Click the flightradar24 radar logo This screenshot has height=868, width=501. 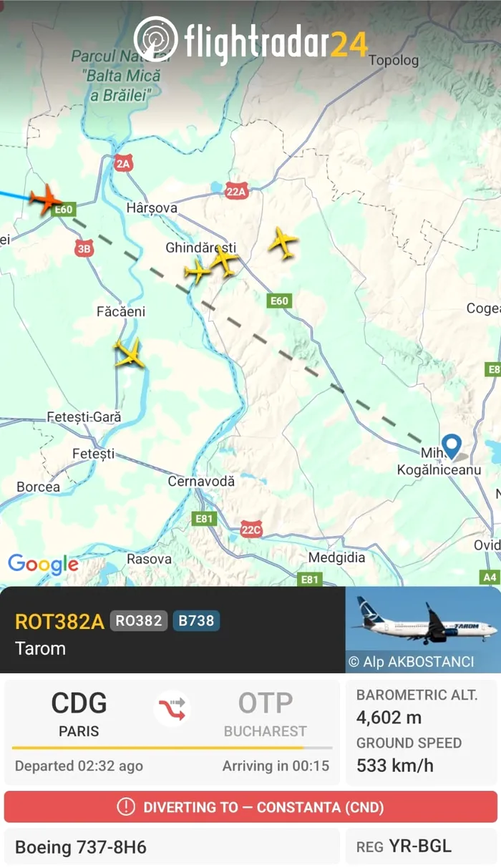155,38
